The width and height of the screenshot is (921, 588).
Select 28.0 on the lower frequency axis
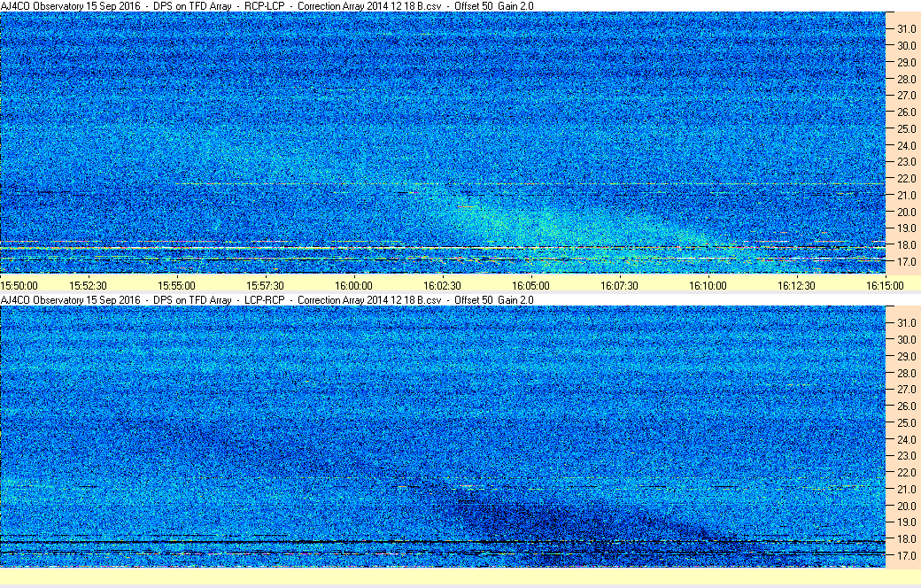coord(906,373)
